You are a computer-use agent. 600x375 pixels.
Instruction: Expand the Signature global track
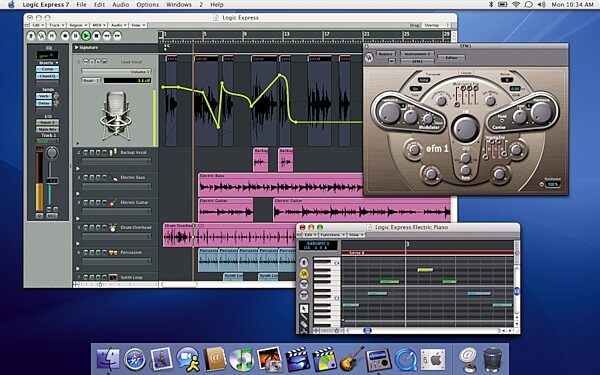(x=77, y=47)
